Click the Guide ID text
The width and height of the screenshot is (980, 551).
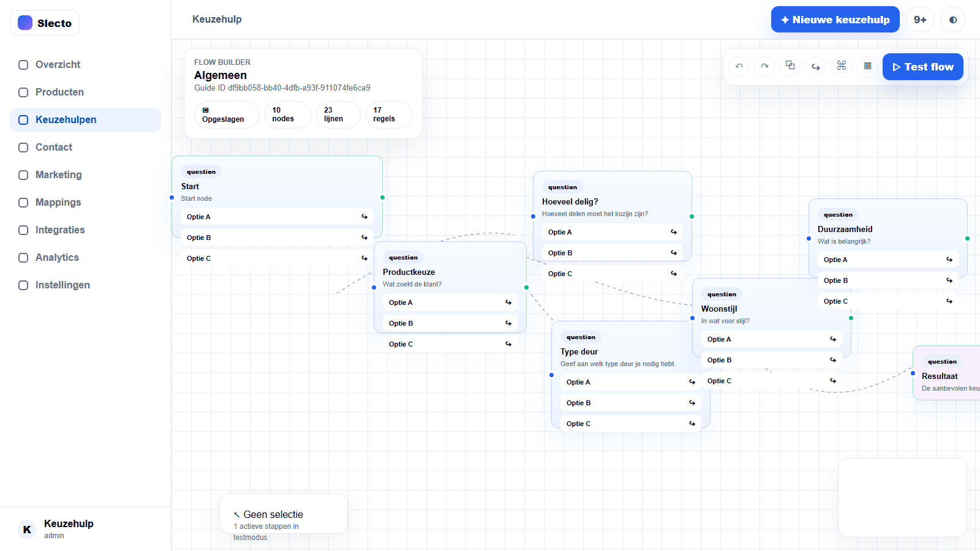(282, 88)
